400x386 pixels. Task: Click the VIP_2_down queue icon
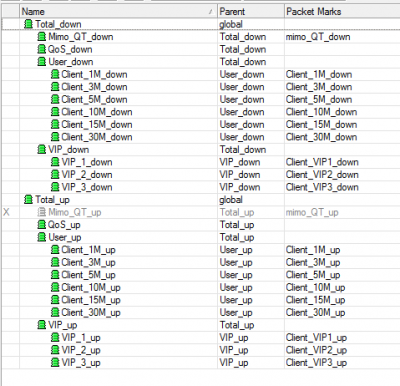(x=55, y=174)
